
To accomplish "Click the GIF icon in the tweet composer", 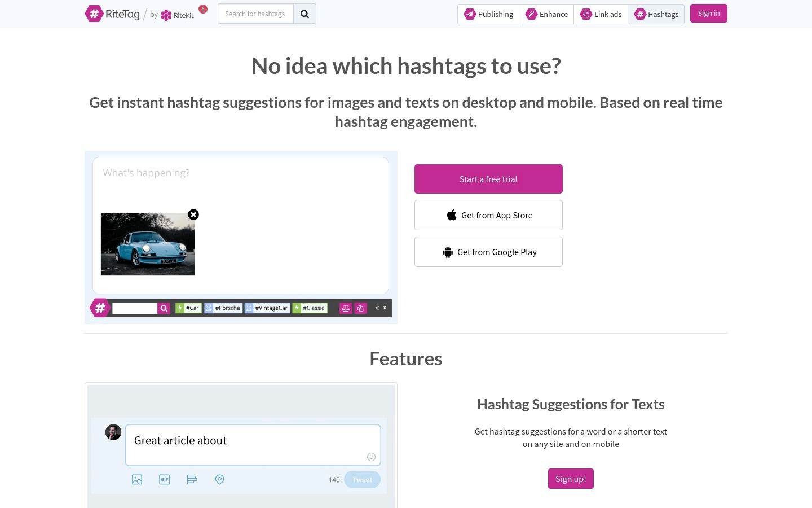I will click(165, 479).
